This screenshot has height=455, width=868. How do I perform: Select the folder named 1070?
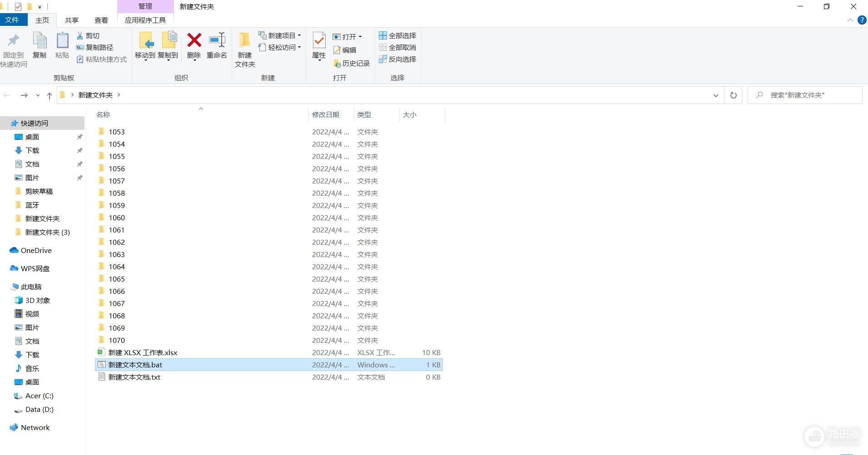[x=269, y=340]
